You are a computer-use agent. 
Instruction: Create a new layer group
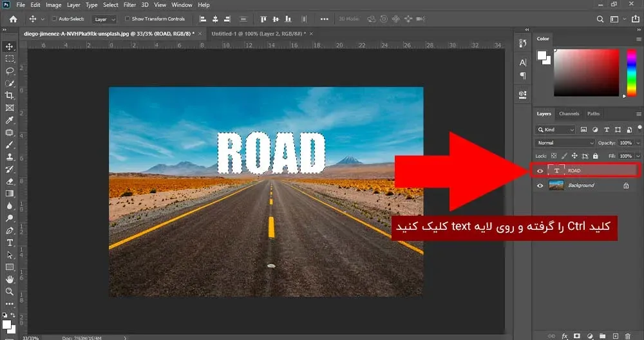coord(602,336)
